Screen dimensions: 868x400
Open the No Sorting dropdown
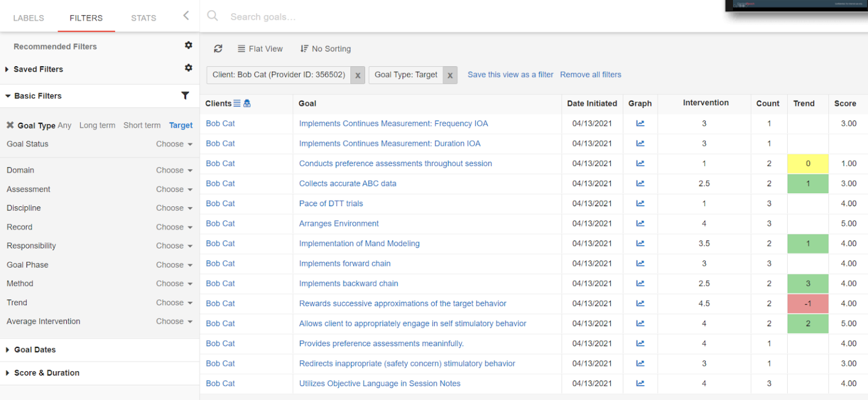click(325, 49)
